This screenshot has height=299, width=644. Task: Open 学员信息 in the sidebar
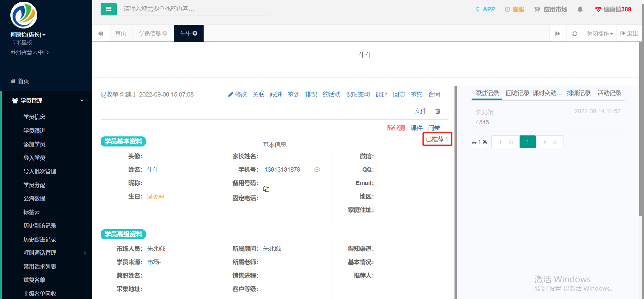(34, 117)
